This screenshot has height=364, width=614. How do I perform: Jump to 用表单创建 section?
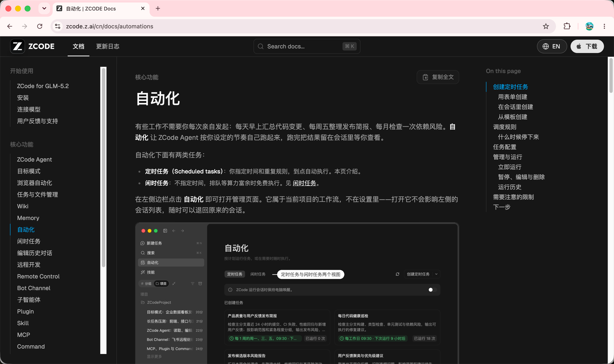pyautogui.click(x=513, y=97)
